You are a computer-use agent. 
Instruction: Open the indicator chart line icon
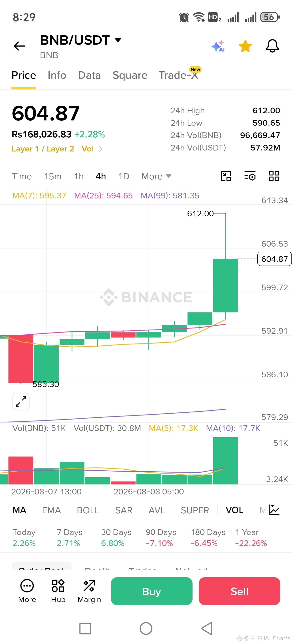[274, 509]
